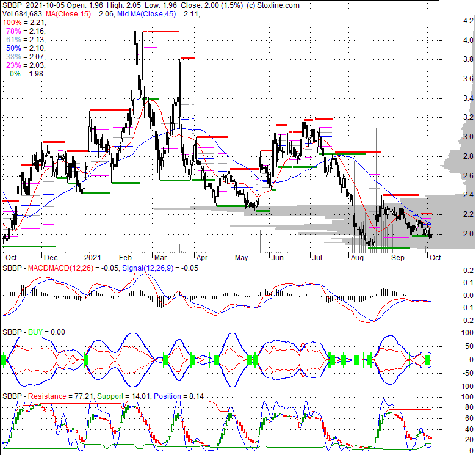Click the MA(Close,15) = 2.06 legend
This screenshot has width=476, height=455.
click(x=80, y=13)
